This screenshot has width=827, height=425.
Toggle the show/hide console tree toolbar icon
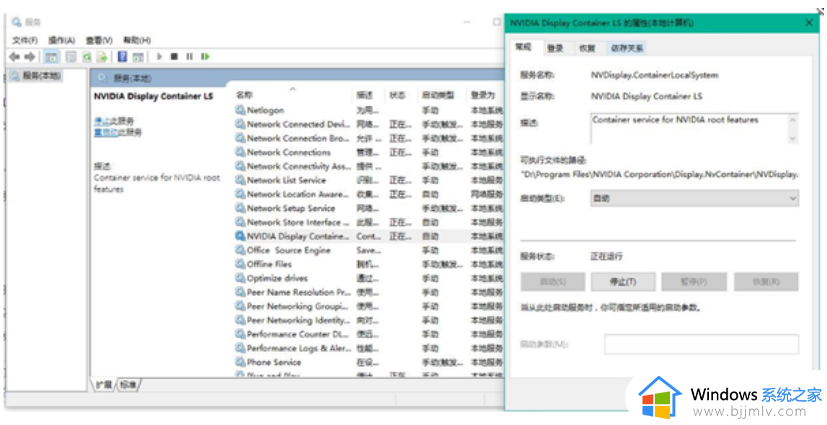51,57
